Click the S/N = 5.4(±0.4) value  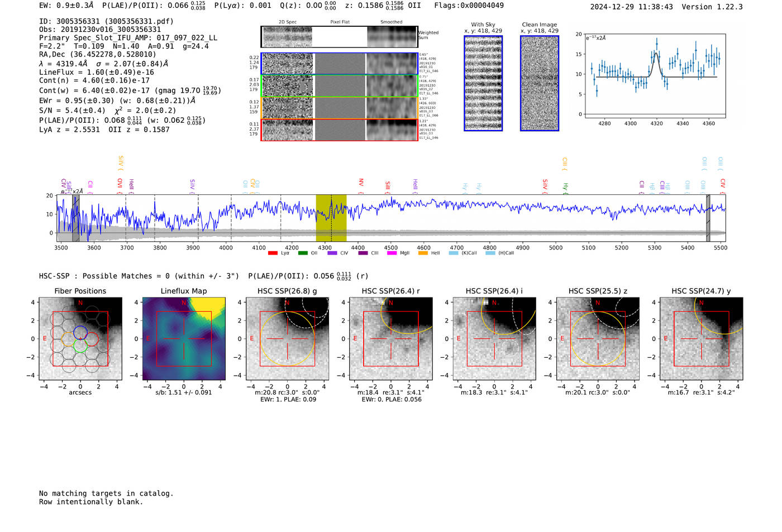72,111
